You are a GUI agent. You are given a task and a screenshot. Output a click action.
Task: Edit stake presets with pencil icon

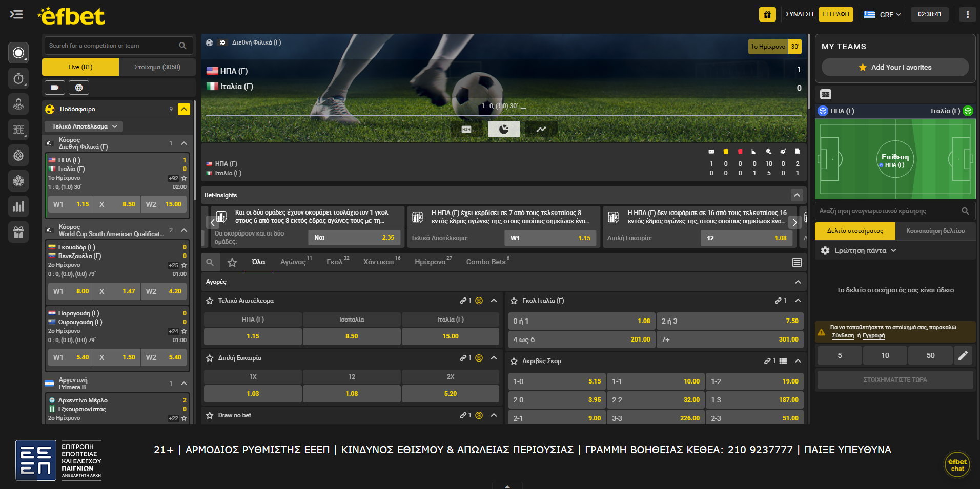[x=963, y=355]
